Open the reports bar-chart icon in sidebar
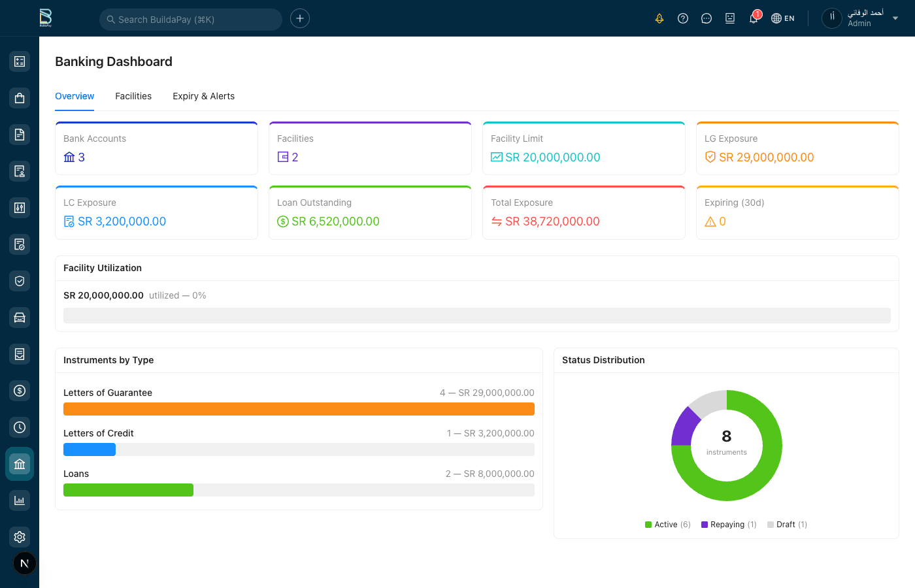The height and width of the screenshot is (588, 915). pos(19,500)
